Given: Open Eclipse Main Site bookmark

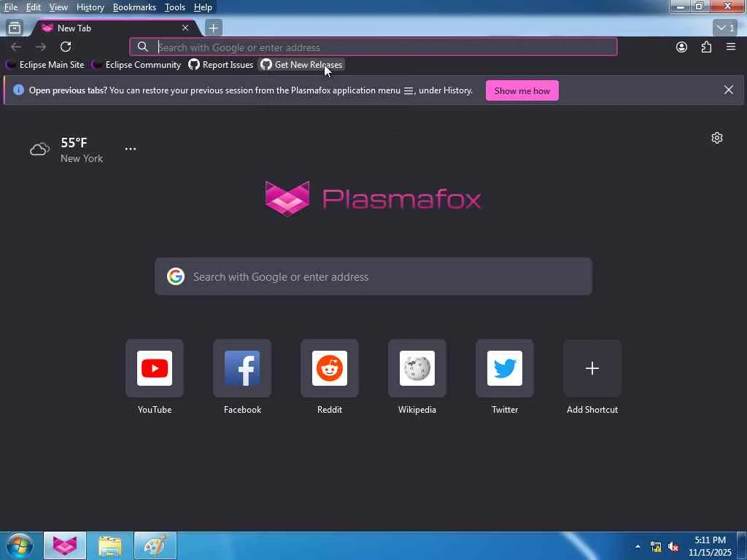Looking at the screenshot, I should (x=45, y=65).
